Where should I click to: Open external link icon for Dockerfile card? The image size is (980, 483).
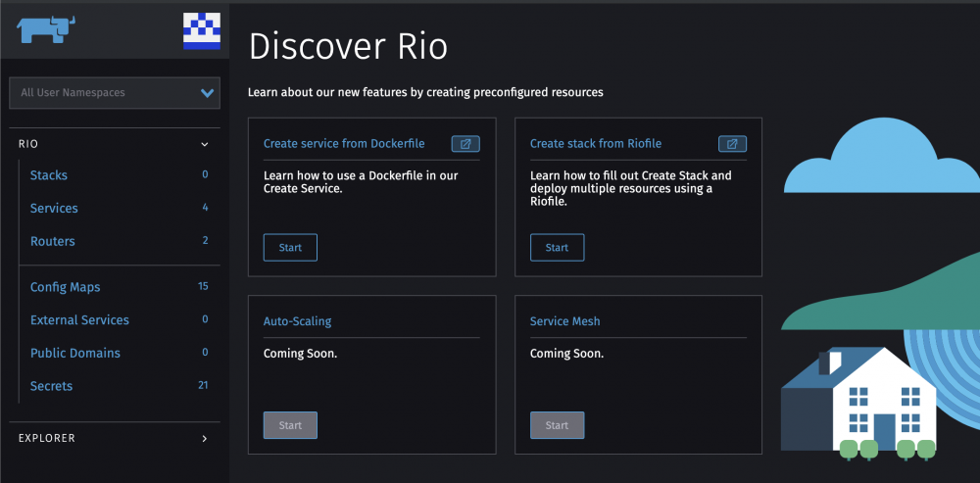(465, 144)
